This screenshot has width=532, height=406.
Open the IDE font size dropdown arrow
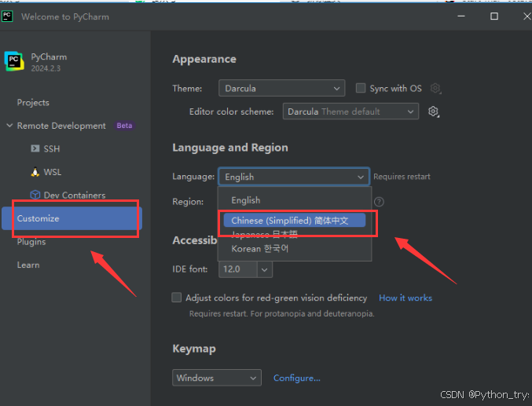(265, 269)
